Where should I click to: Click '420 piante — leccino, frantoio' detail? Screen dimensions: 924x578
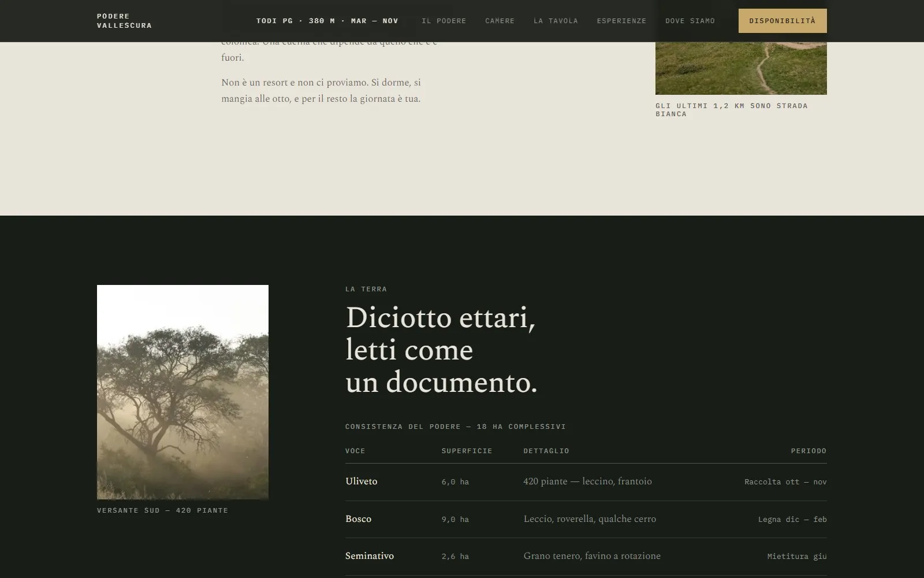587,481
